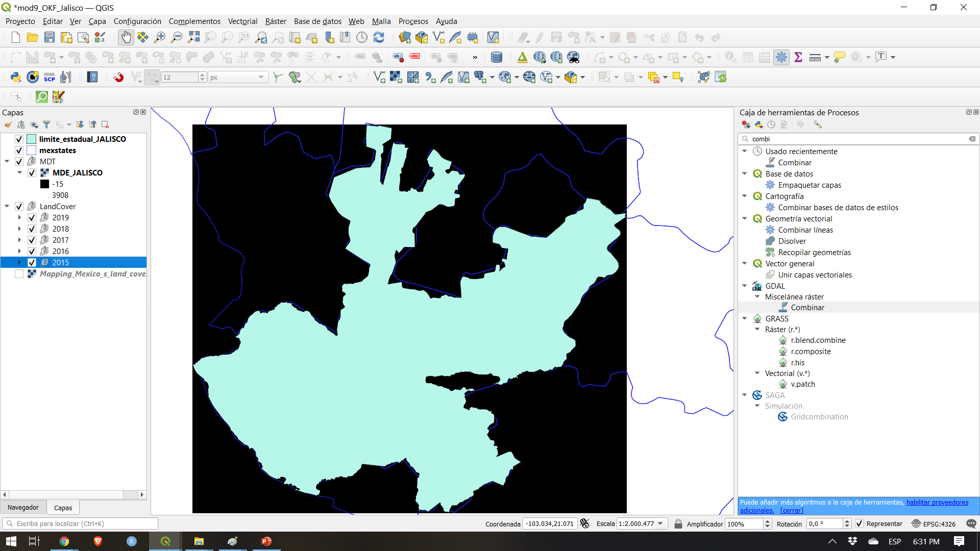Image resolution: width=980 pixels, height=551 pixels.
Task: Open the Complementos menu
Action: pyautogui.click(x=194, y=21)
